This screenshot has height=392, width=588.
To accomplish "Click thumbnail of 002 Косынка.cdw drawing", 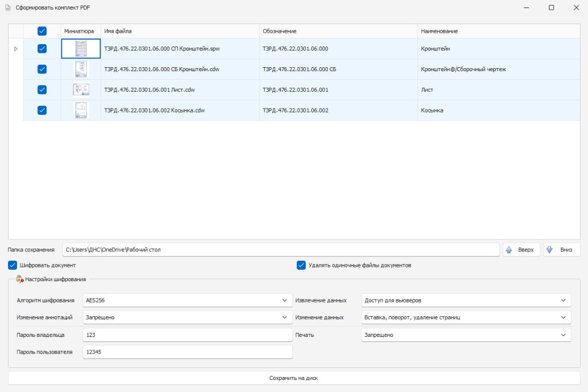I will coord(81,110).
